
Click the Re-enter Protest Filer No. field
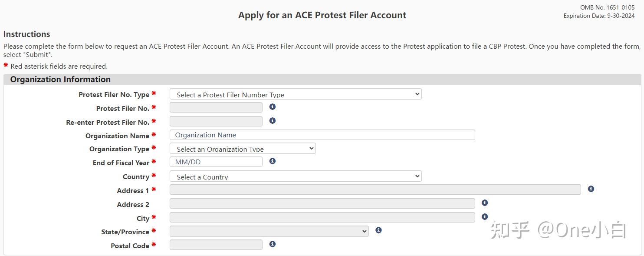click(216, 121)
